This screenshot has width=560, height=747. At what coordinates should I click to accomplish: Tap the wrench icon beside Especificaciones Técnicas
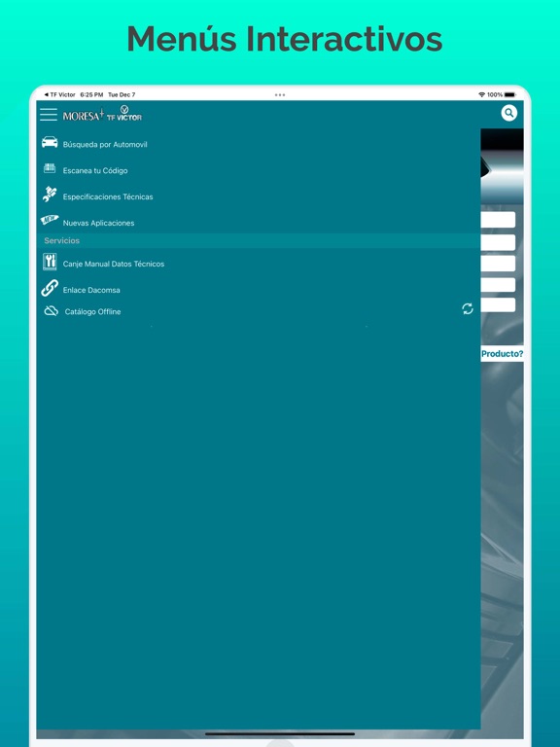pyautogui.click(x=50, y=194)
